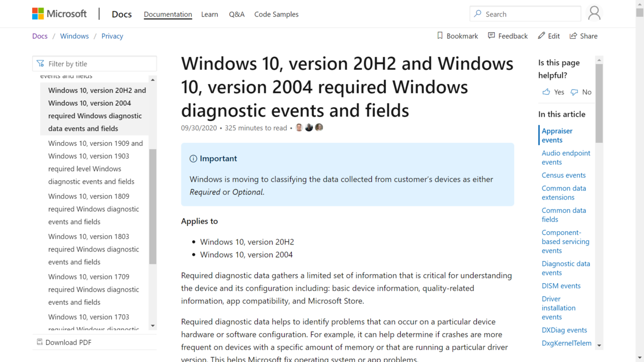The height and width of the screenshot is (362, 644).
Task: Go to Docs breadcrumb
Action: (x=40, y=36)
